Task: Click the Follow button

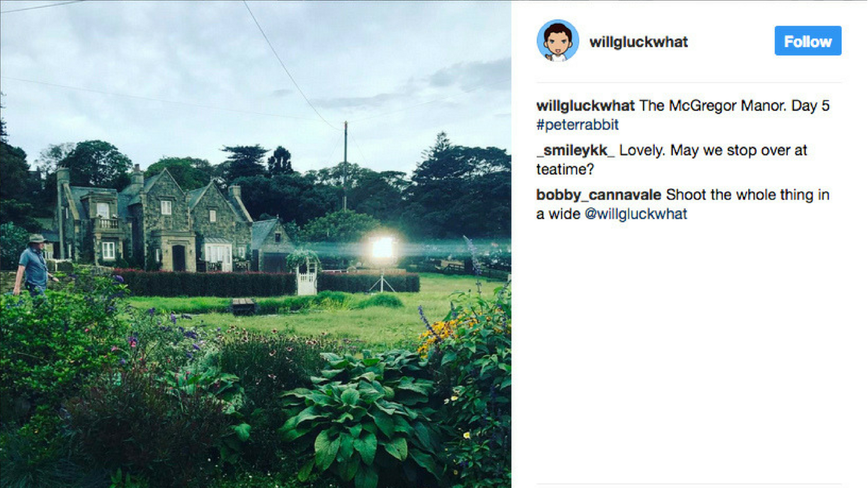Action: pos(808,41)
